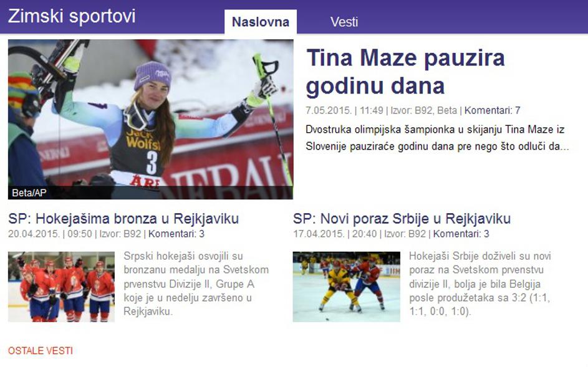The image size is (588, 367).
Task: Read the Tina Maze article summary text
Action: click(437, 138)
